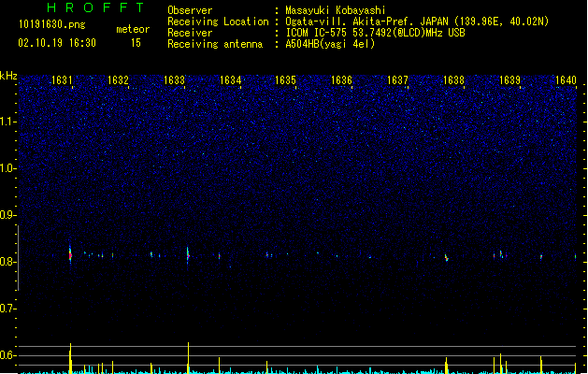Click the 1.0 kHz frequency tick label

(7, 168)
